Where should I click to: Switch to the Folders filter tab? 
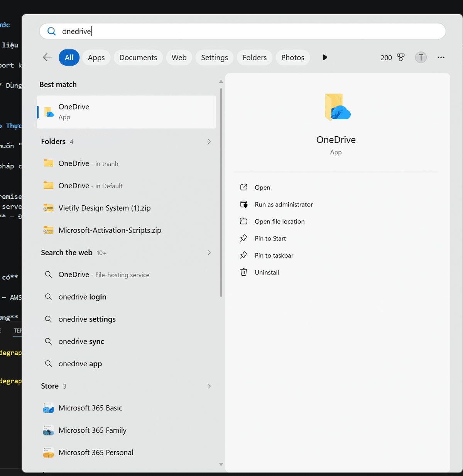255,58
